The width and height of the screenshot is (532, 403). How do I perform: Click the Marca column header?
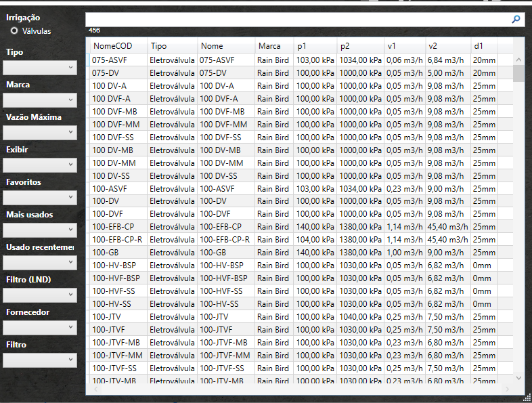269,46
